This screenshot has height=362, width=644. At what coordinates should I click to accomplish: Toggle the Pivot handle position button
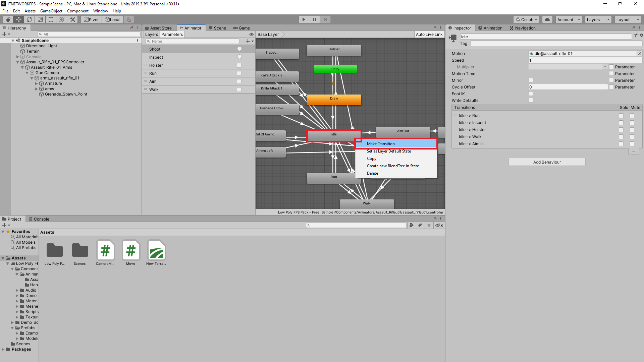coord(91,19)
